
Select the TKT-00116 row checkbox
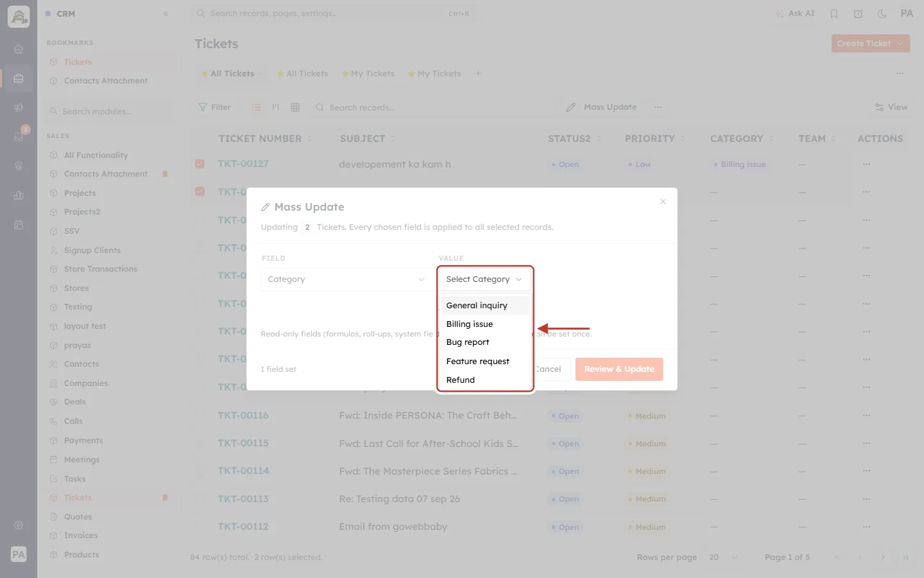coord(200,416)
